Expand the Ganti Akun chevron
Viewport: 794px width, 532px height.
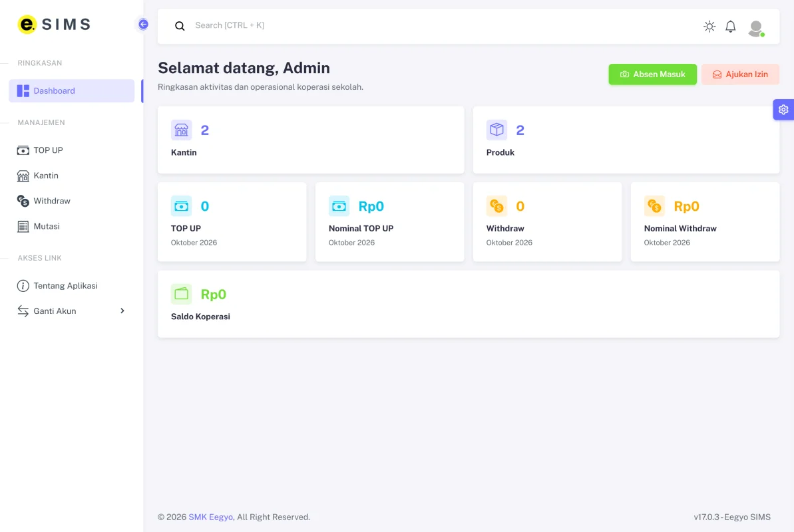coord(122,311)
